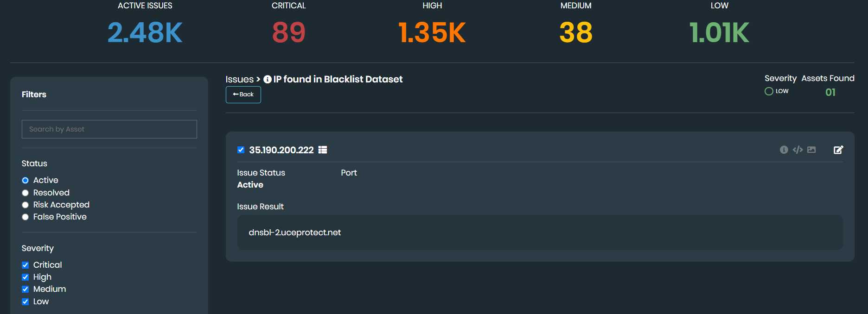Toggle the High severity checkbox

pyautogui.click(x=26, y=277)
